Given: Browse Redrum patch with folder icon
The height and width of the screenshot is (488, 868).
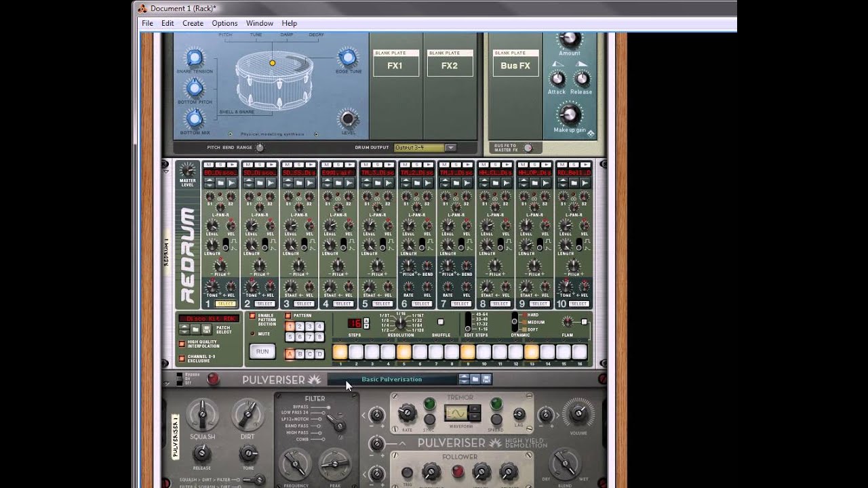Looking at the screenshot, I should [x=195, y=329].
